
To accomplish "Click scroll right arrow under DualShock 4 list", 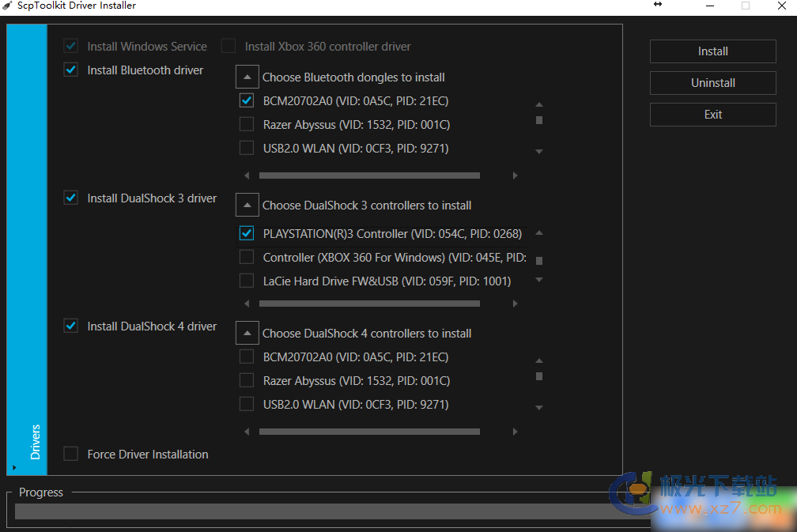I will pos(515,432).
